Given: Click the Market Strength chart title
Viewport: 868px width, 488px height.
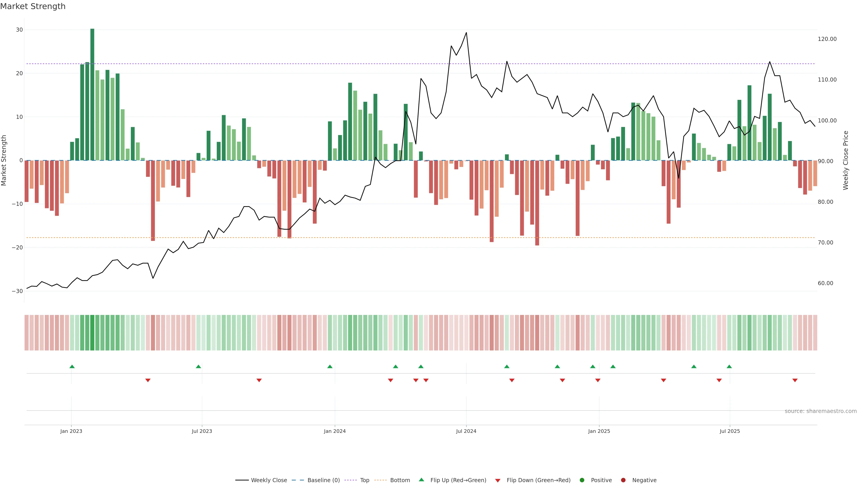Looking at the screenshot, I should pyautogui.click(x=33, y=6).
